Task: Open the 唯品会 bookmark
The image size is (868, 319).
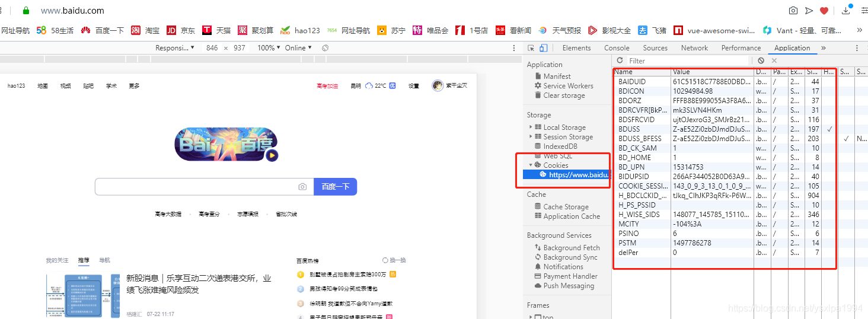Action: pyautogui.click(x=430, y=30)
